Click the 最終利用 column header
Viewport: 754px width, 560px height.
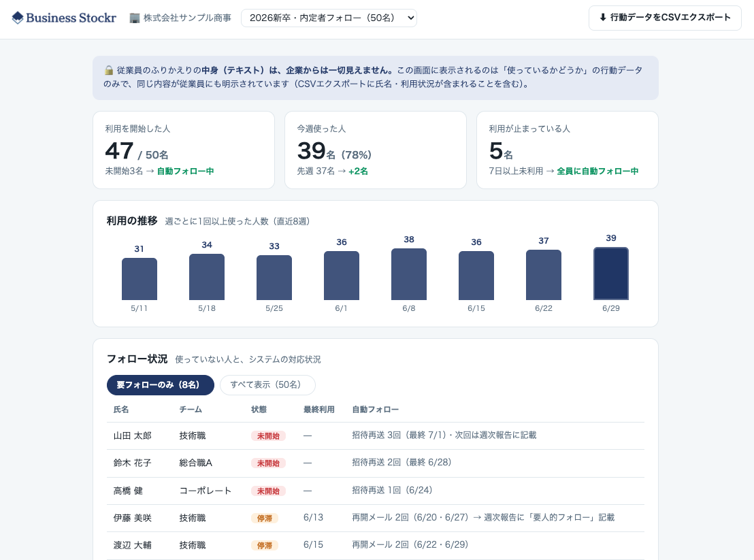pyautogui.click(x=318, y=410)
